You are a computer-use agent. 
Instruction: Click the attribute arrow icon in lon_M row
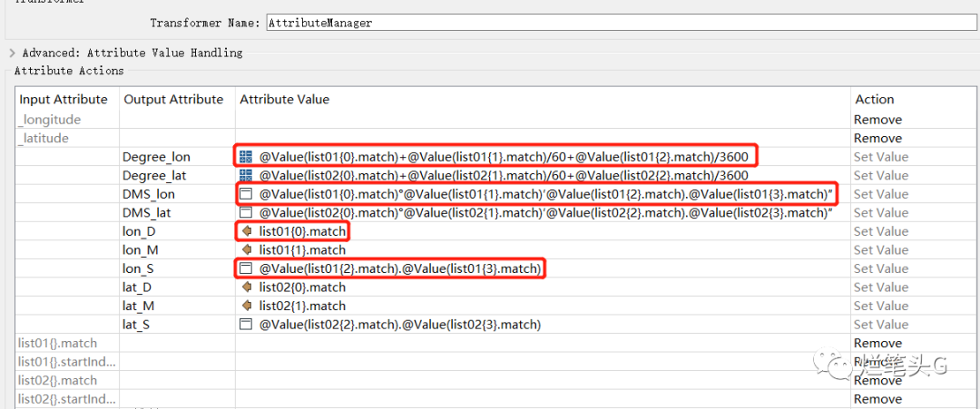click(x=246, y=250)
